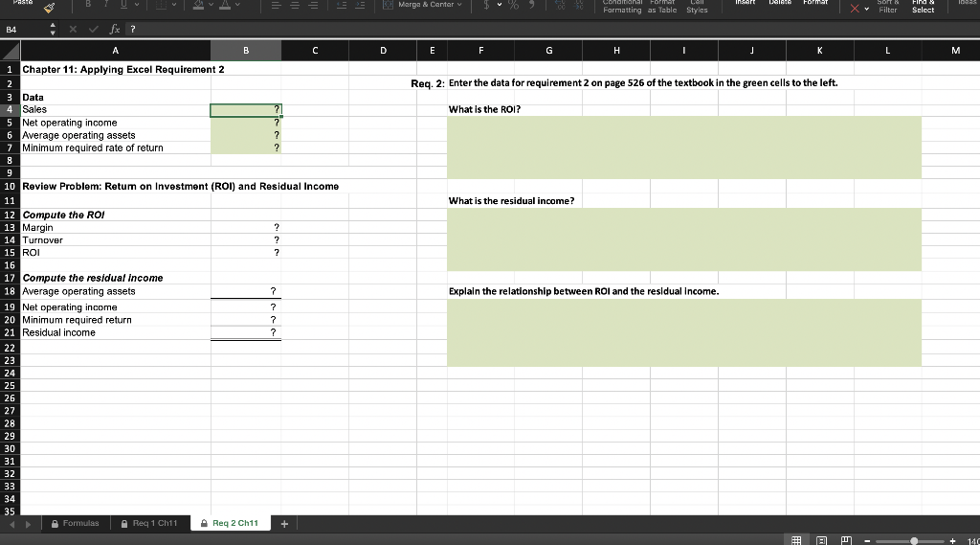
Task: Select column F header
Action: (480, 50)
